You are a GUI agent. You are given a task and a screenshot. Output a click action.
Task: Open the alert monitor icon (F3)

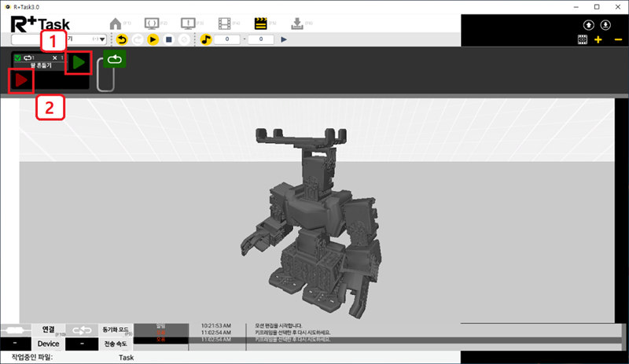coord(189,23)
